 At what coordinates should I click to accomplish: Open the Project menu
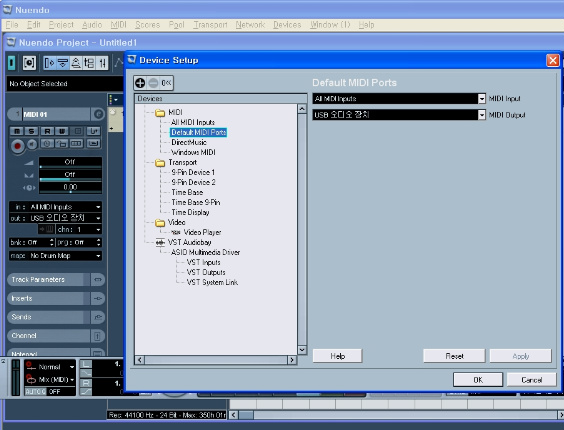(61, 25)
